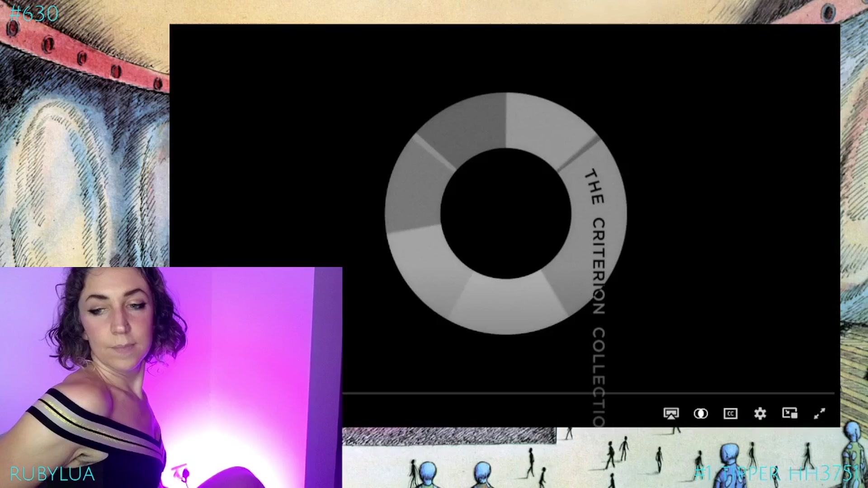Click the "#630" overlay text
The width and height of the screenshot is (868, 488).
[34, 14]
